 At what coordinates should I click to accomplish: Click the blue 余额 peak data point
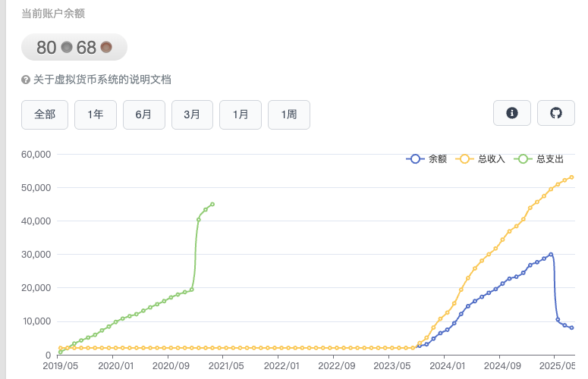(551, 255)
